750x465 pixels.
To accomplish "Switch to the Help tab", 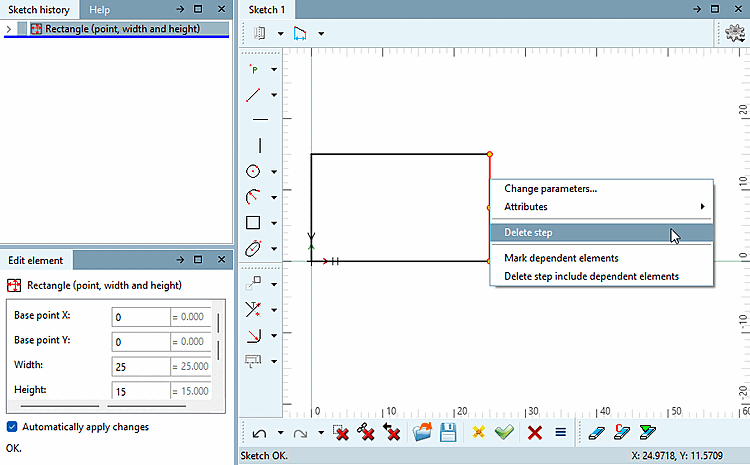I will click(99, 10).
